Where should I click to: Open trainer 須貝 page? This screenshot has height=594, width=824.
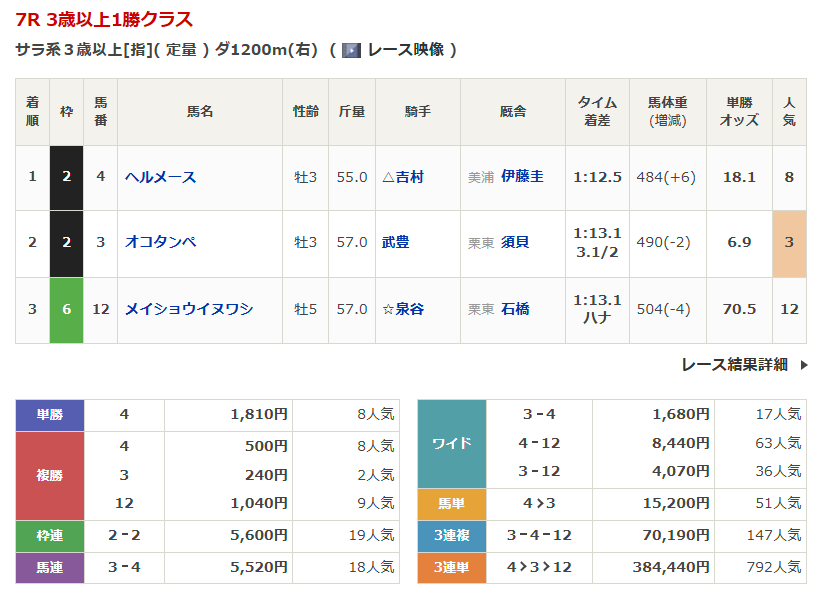point(515,242)
